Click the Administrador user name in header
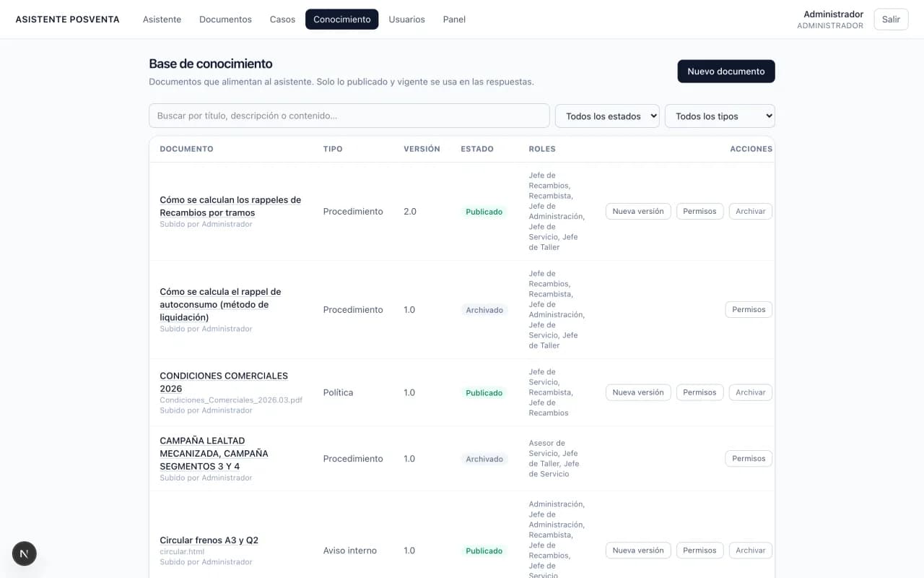The image size is (924, 578). coord(833,14)
